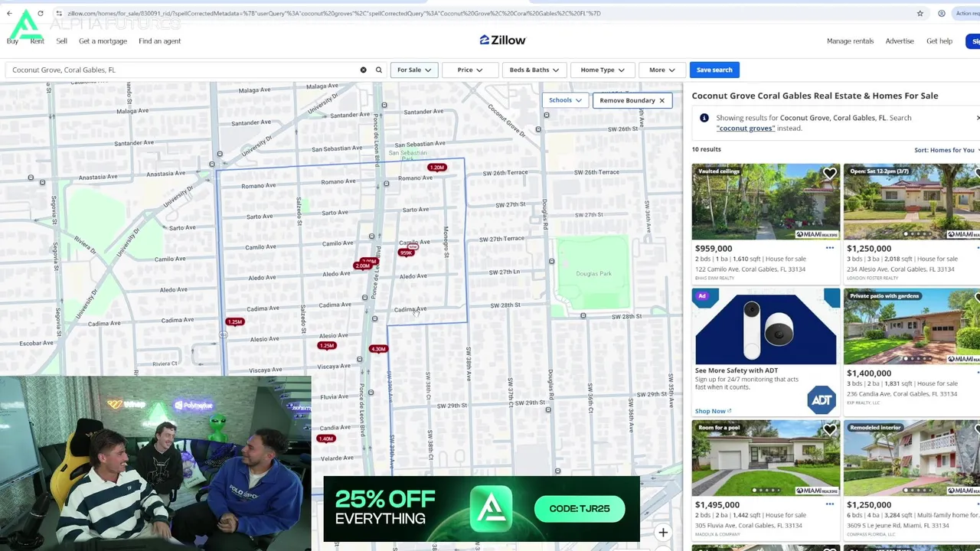Open the 236 Candia Ave address link
This screenshot has width=980, height=551.
[x=902, y=394]
